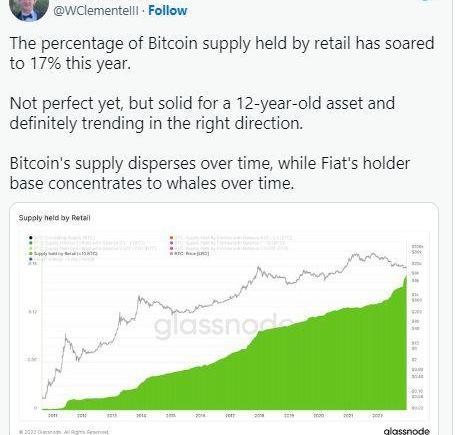Toggle the purple legend marker in right column
Image resolution: width=455 pixels, height=435 pixels.
(172, 243)
